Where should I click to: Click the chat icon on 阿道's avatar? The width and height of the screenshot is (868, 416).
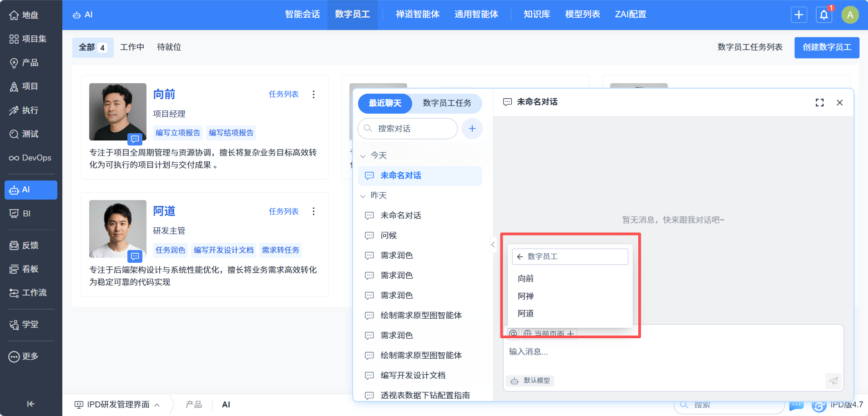pos(135,256)
